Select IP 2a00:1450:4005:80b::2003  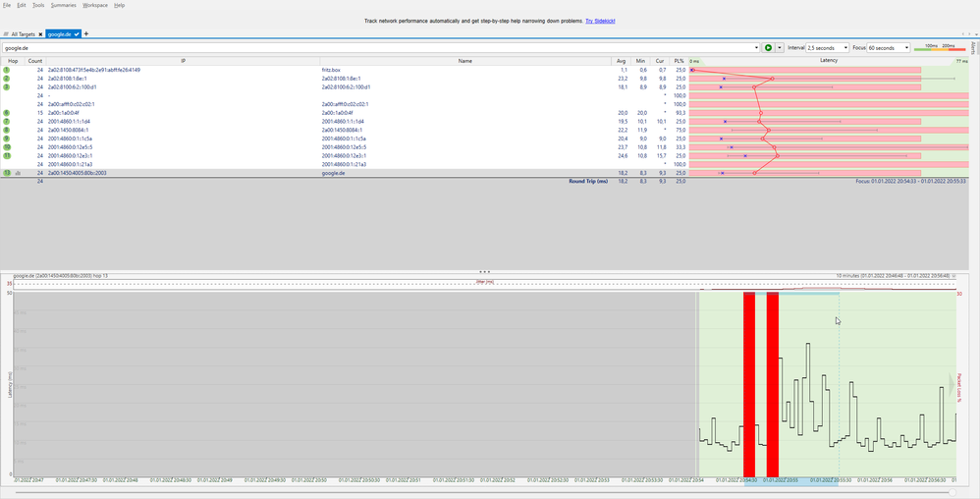tap(79, 173)
